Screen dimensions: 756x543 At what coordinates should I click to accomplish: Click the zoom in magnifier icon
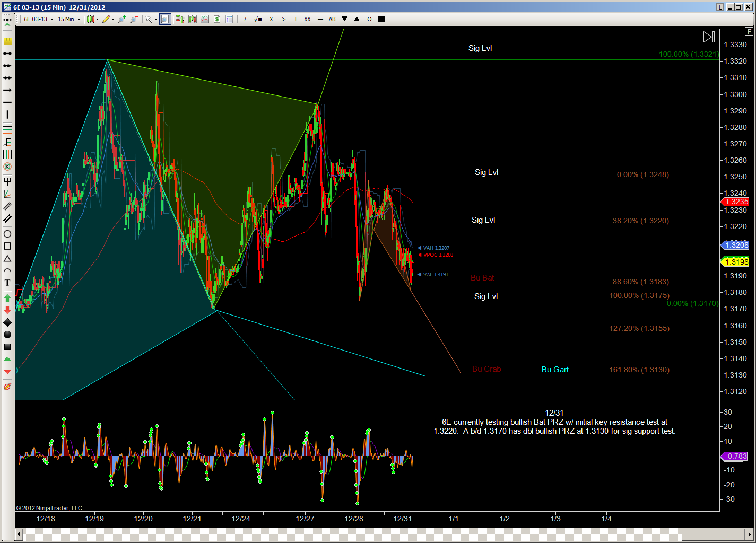pyautogui.click(x=121, y=19)
